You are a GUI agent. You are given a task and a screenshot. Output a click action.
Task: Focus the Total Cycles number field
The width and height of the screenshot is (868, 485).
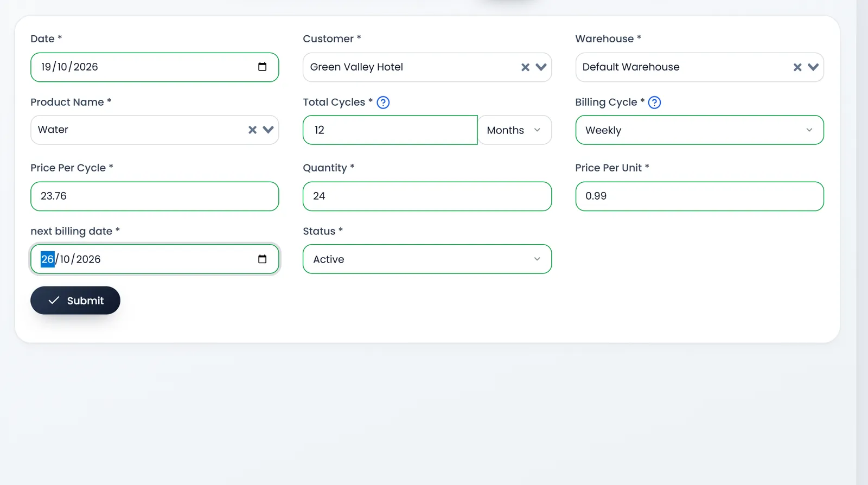tap(390, 130)
